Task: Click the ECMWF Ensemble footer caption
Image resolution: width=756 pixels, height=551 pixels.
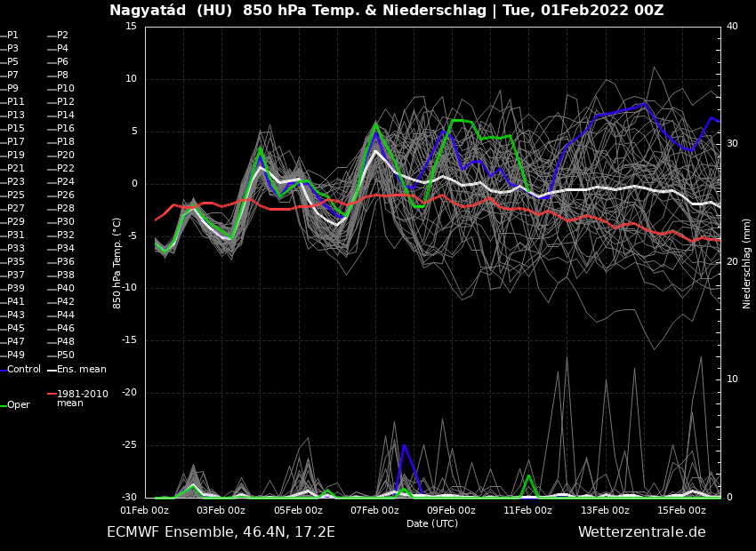Action: pos(221,532)
